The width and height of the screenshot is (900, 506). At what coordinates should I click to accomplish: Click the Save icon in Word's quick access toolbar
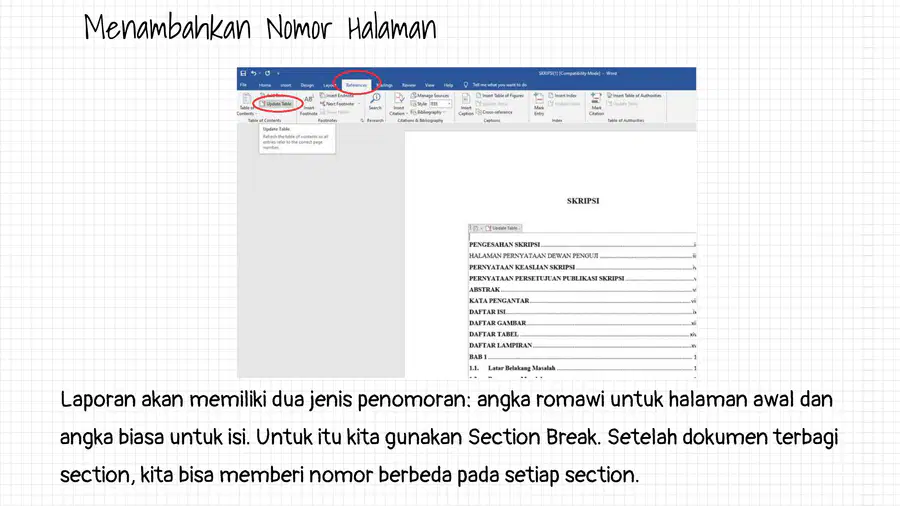(243, 73)
